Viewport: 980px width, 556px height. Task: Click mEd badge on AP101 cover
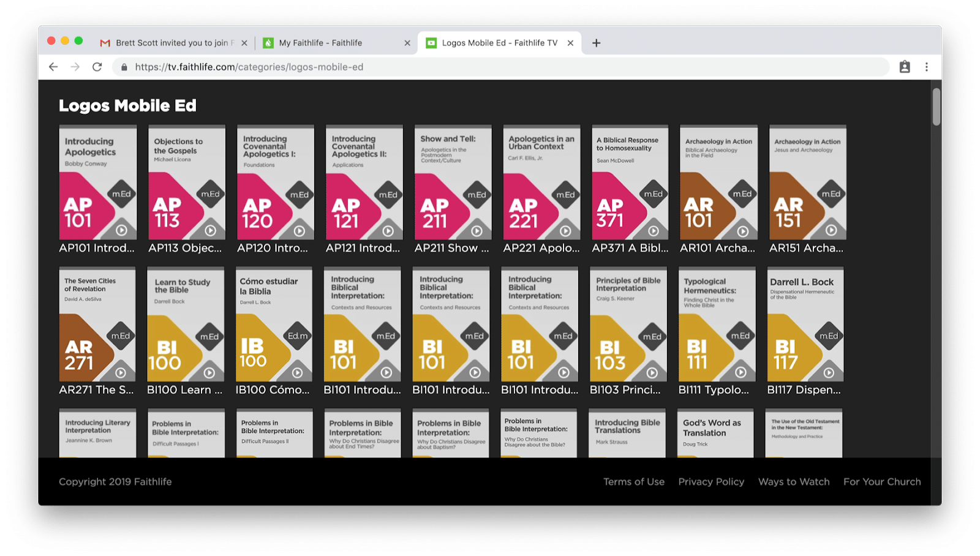[x=121, y=194]
